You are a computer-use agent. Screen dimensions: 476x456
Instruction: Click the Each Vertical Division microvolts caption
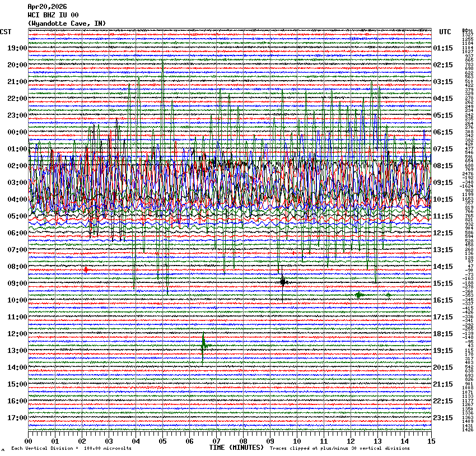coord(72,449)
